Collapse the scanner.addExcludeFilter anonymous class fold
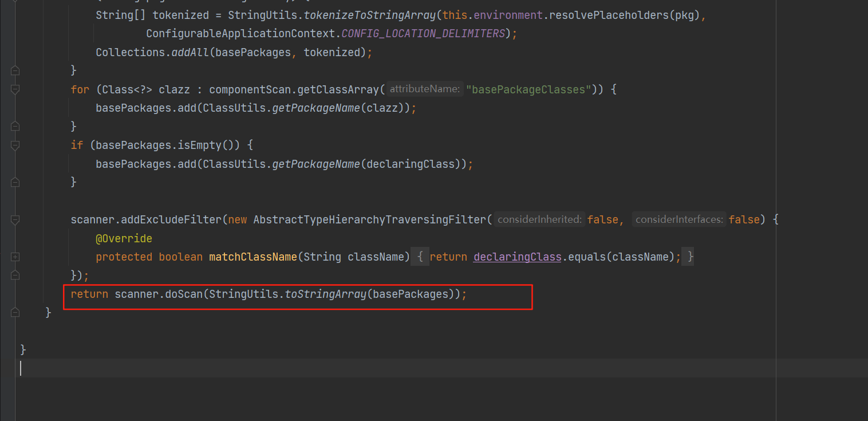The image size is (868, 421). [x=15, y=219]
